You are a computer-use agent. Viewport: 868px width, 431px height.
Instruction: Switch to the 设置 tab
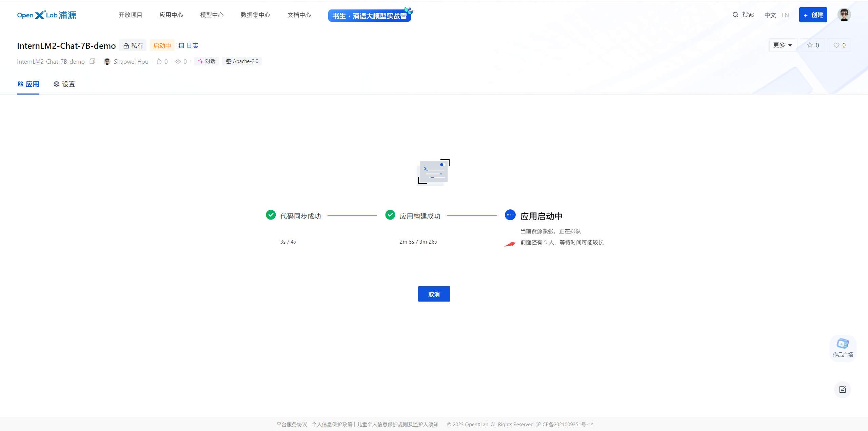coord(64,84)
